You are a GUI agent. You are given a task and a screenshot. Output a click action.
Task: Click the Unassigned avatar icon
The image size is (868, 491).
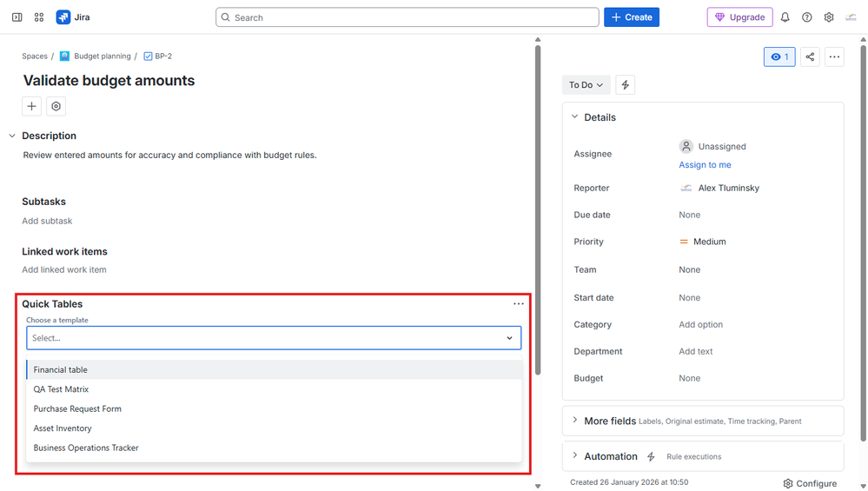[686, 146]
